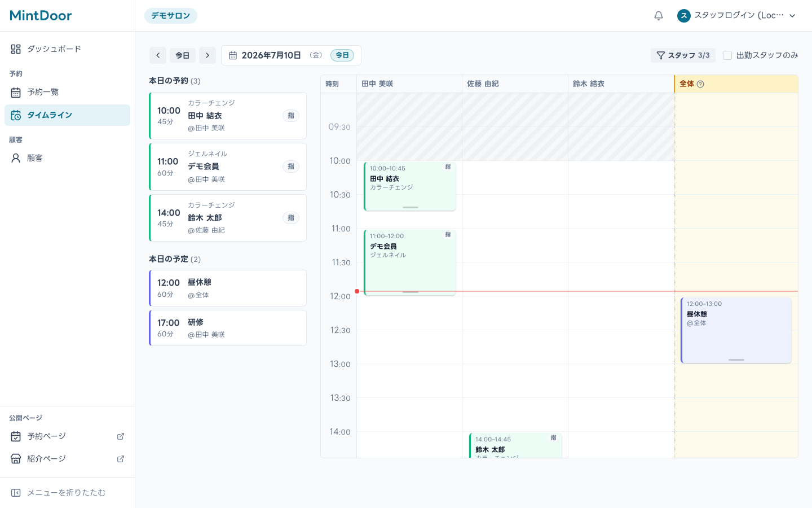
Task: Select the 11:00 デモ会員 timeline block
Action: [410, 262]
